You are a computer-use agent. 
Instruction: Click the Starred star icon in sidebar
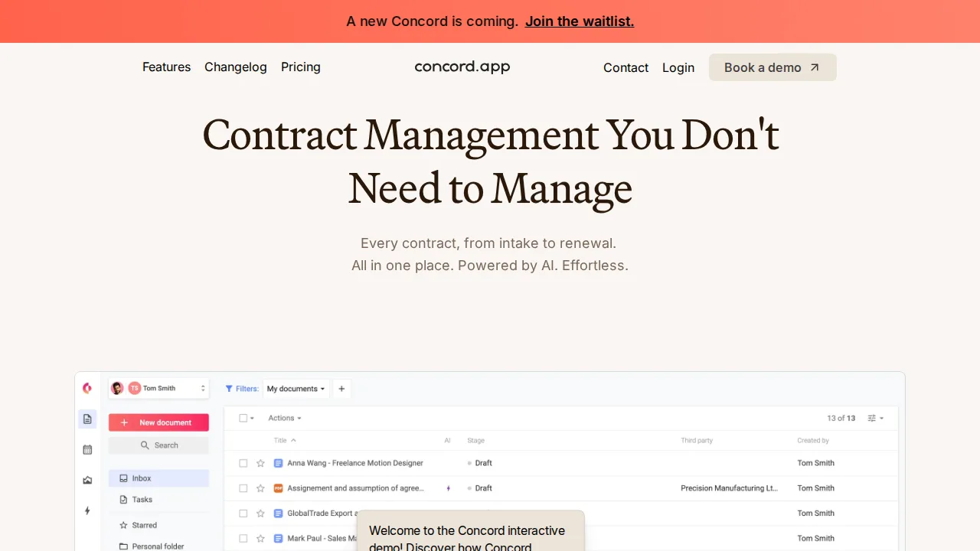point(123,526)
